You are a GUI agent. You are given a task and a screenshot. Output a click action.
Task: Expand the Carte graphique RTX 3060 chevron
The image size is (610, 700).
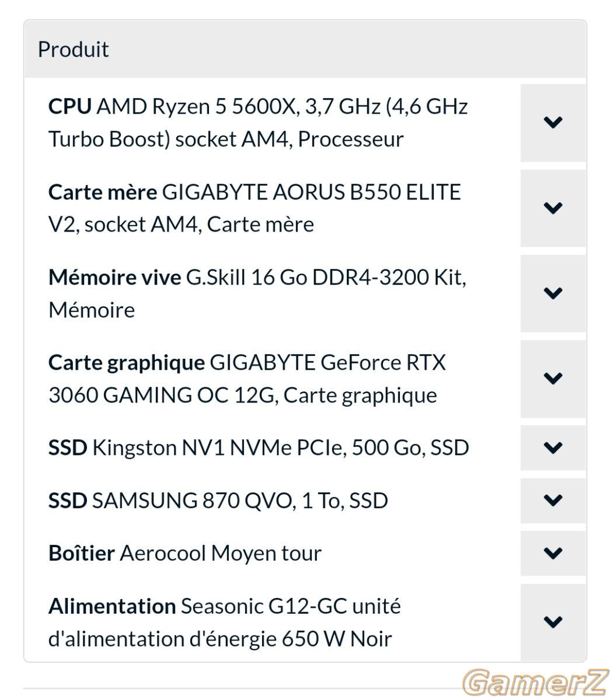(553, 379)
